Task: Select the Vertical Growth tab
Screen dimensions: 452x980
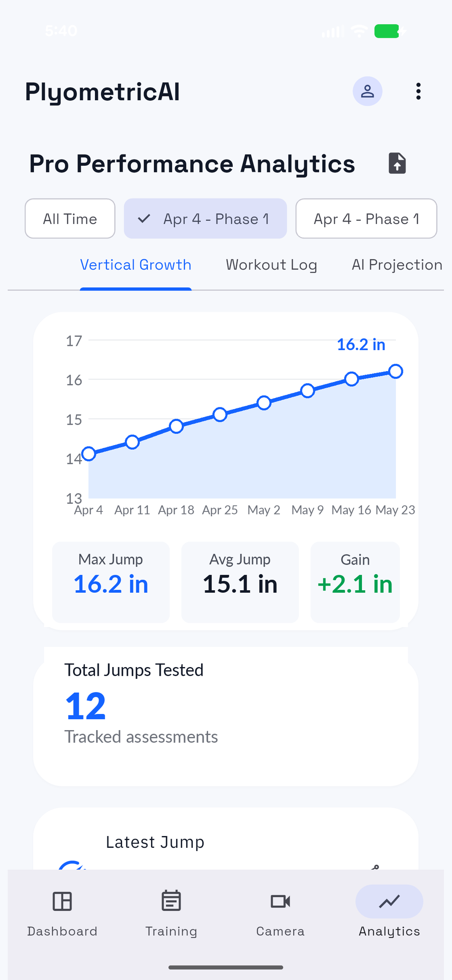Action: click(x=136, y=265)
